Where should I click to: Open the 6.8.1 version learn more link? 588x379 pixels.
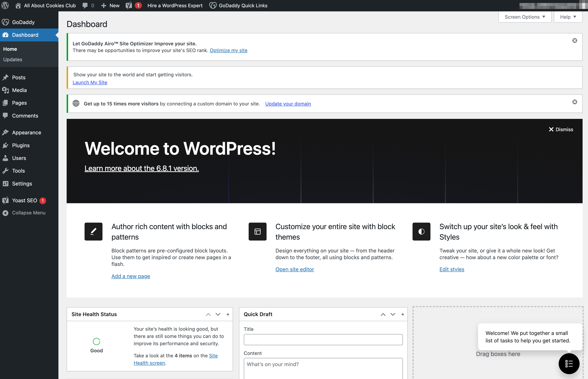tap(141, 168)
